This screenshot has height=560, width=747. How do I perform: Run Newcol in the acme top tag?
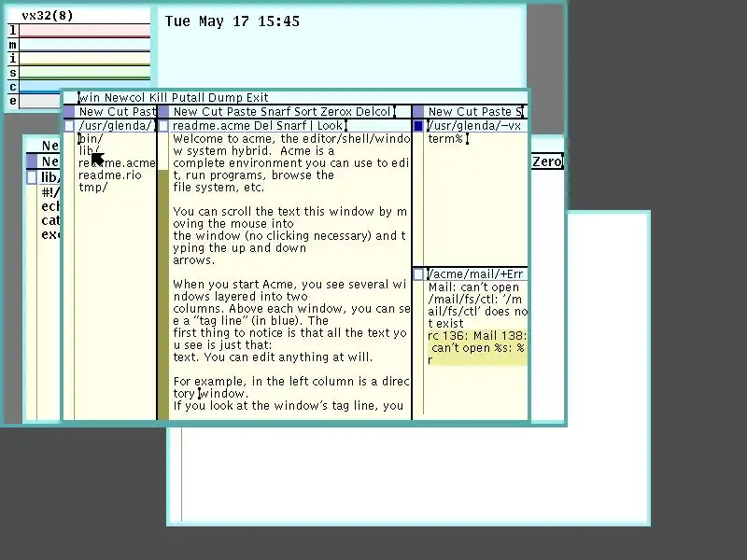tap(125, 98)
